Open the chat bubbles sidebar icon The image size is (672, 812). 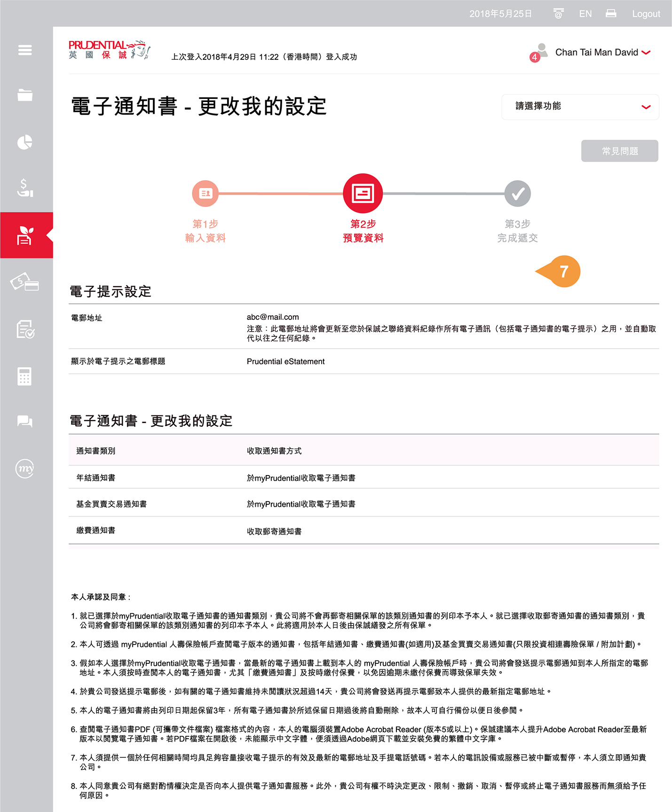tap(25, 421)
